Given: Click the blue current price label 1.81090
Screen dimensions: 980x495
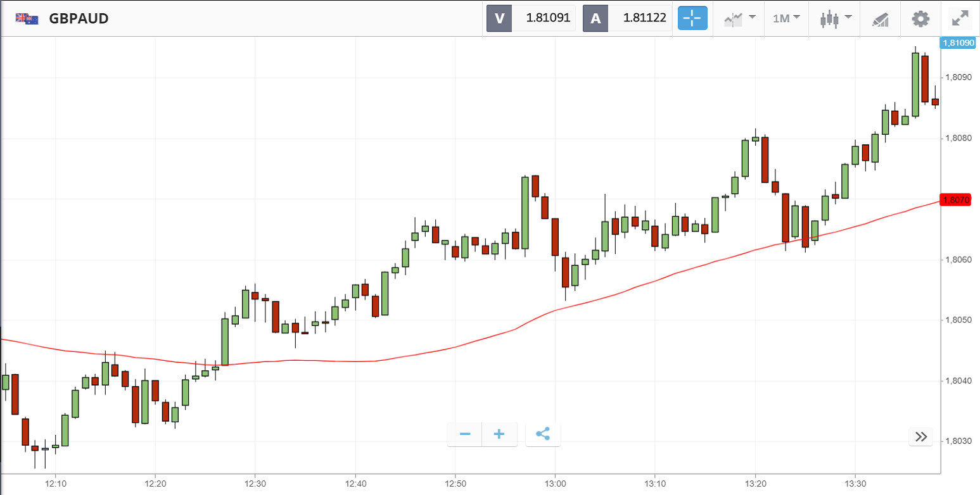Looking at the screenshot, I should click(958, 43).
